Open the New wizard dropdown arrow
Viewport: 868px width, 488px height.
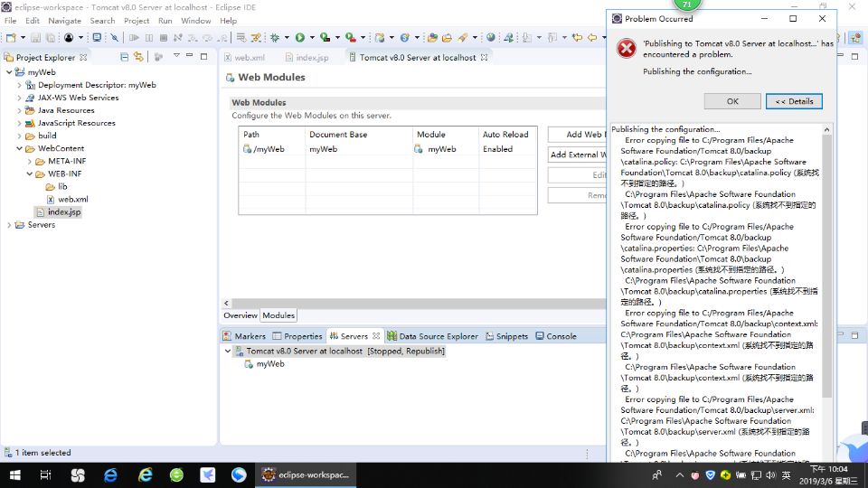(x=23, y=38)
